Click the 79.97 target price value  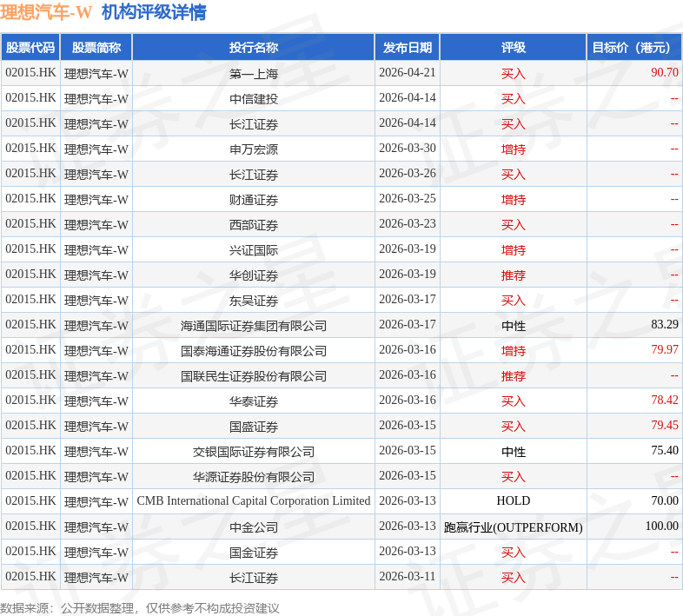tap(664, 350)
